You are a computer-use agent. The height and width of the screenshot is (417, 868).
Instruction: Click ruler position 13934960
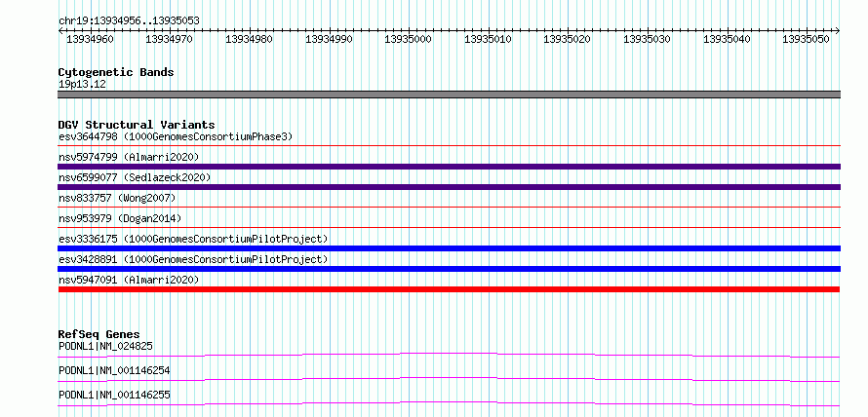pos(90,39)
